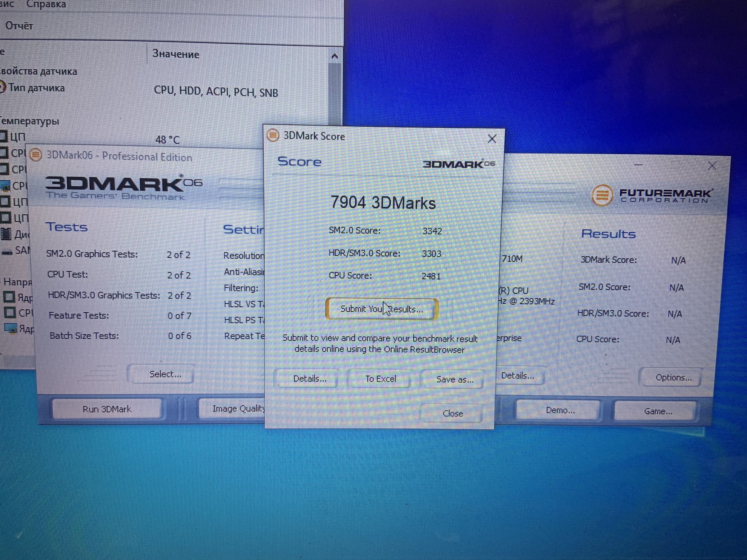This screenshot has height=560, width=747.
Task: Close the 3DMark06 main window with X
Action: click(712, 165)
